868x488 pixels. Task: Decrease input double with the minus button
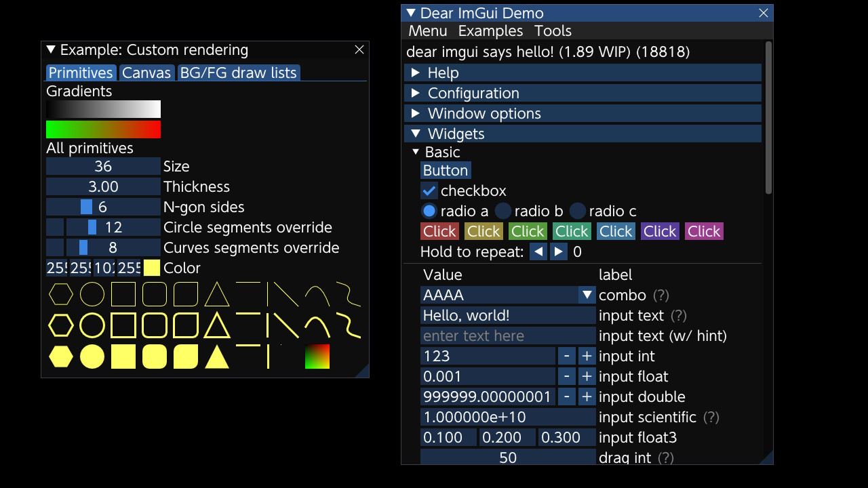[x=567, y=396]
